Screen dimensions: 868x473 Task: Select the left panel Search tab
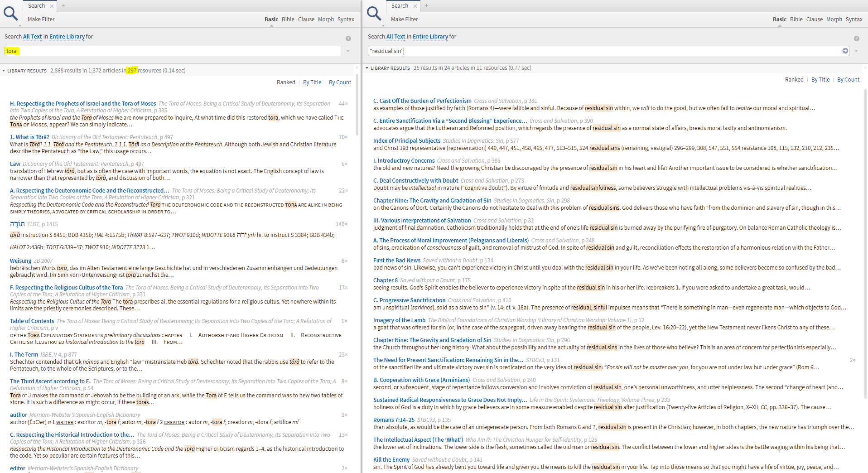(x=36, y=6)
